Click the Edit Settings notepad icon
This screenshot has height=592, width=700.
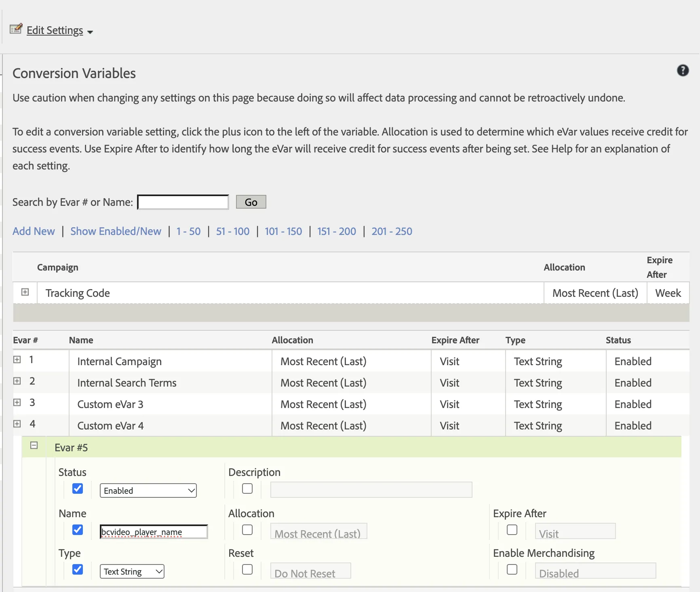(16, 29)
